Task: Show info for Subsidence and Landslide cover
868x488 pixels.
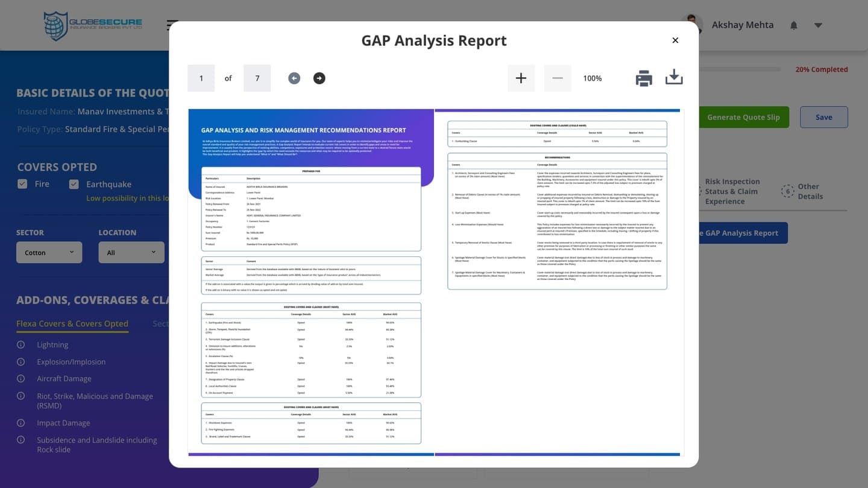Action: [21, 440]
